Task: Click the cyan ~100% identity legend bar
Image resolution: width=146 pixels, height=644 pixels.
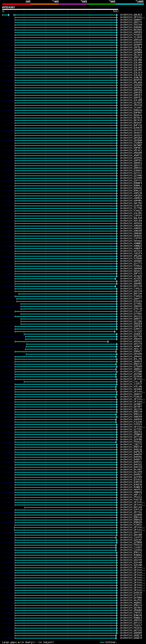Action: [x=130, y=4]
